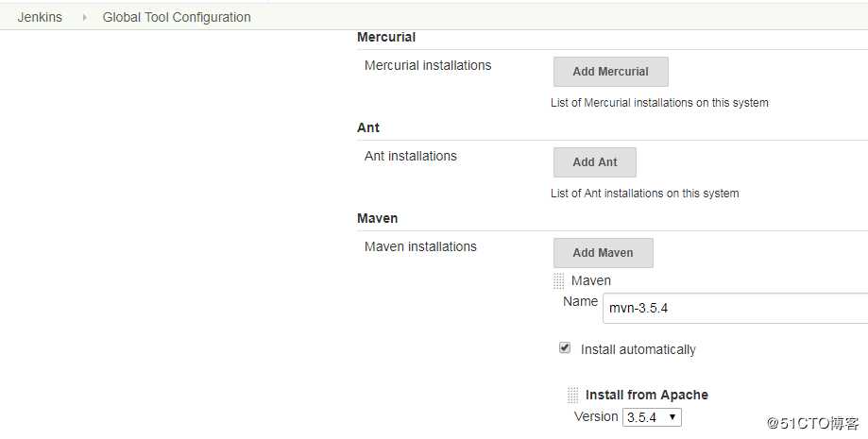This screenshot has height=439, width=868.
Task: Click the Install from Apache title text
Action: tap(646, 395)
